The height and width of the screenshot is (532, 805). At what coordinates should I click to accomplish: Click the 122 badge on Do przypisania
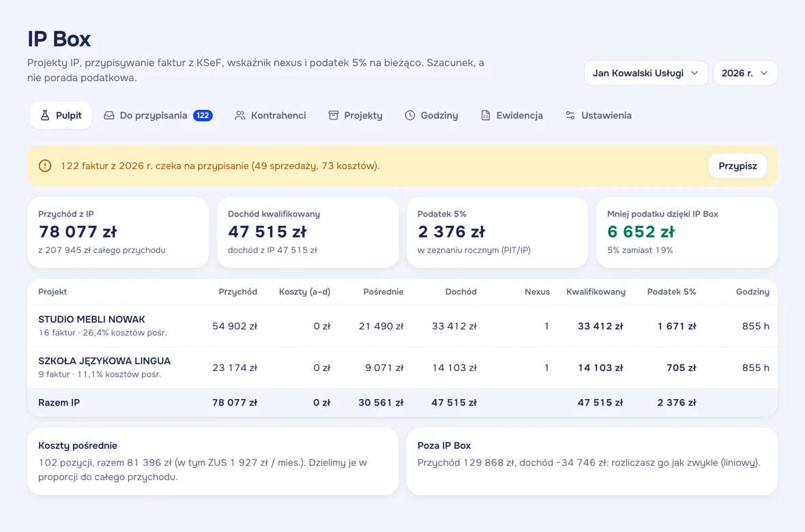[203, 115]
